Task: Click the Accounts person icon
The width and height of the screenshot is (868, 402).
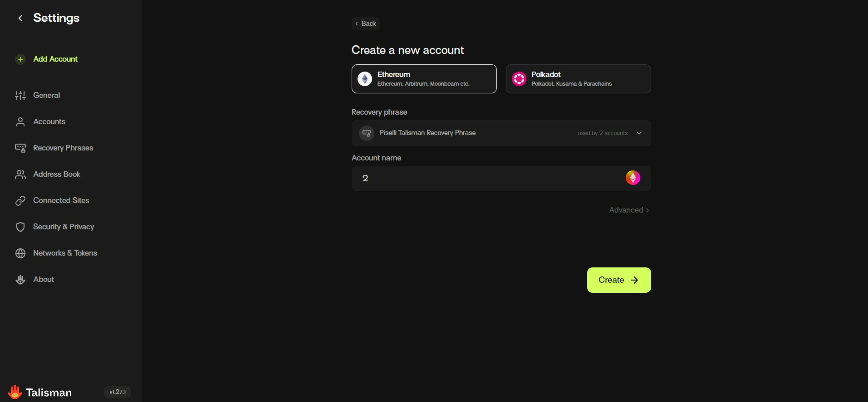Action: click(20, 122)
